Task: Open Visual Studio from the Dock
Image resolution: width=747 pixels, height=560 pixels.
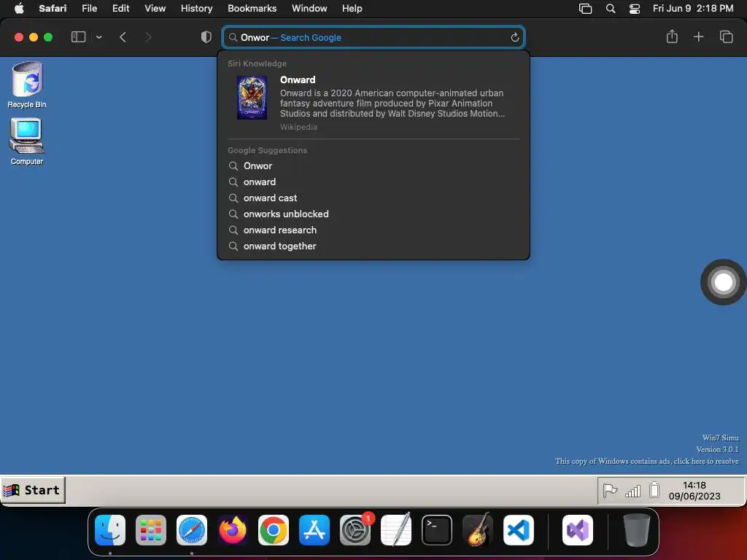Action: (x=578, y=530)
